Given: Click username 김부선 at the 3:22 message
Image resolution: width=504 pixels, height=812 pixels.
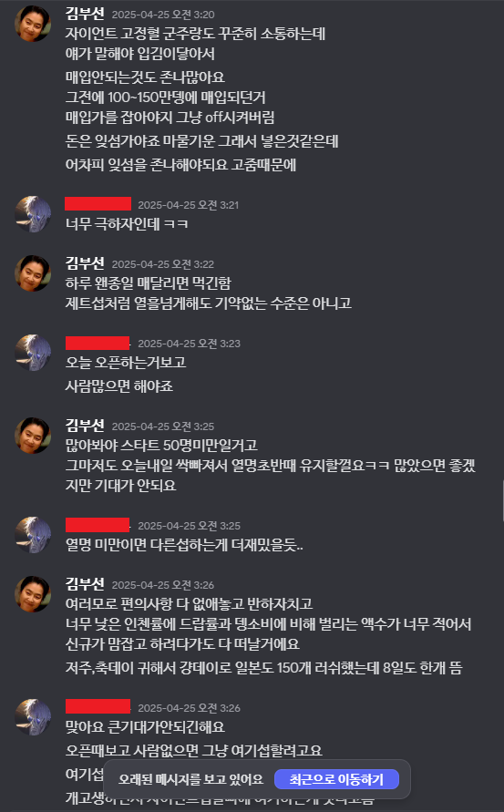Looking at the screenshot, I should [x=85, y=263].
